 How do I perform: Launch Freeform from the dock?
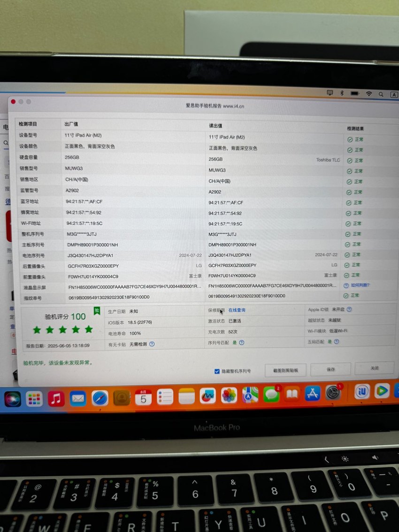click(x=207, y=396)
